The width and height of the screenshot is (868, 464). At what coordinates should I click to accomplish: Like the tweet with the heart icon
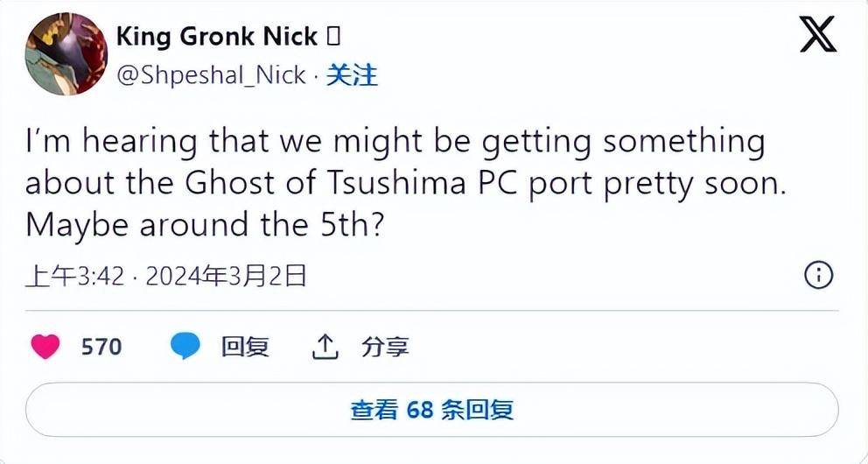tap(45, 348)
